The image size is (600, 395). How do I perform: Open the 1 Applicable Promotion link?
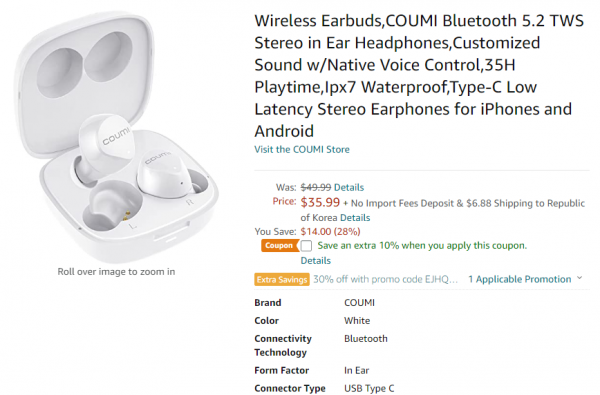(520, 279)
